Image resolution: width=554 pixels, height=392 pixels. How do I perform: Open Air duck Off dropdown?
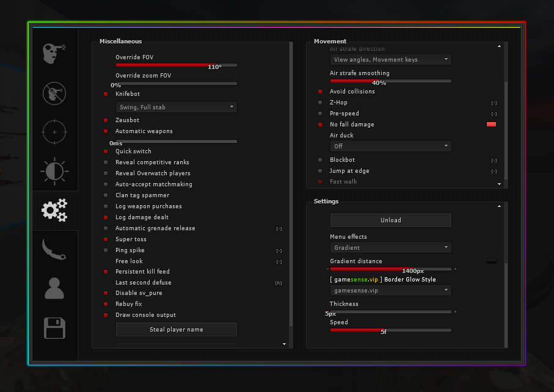click(x=391, y=146)
